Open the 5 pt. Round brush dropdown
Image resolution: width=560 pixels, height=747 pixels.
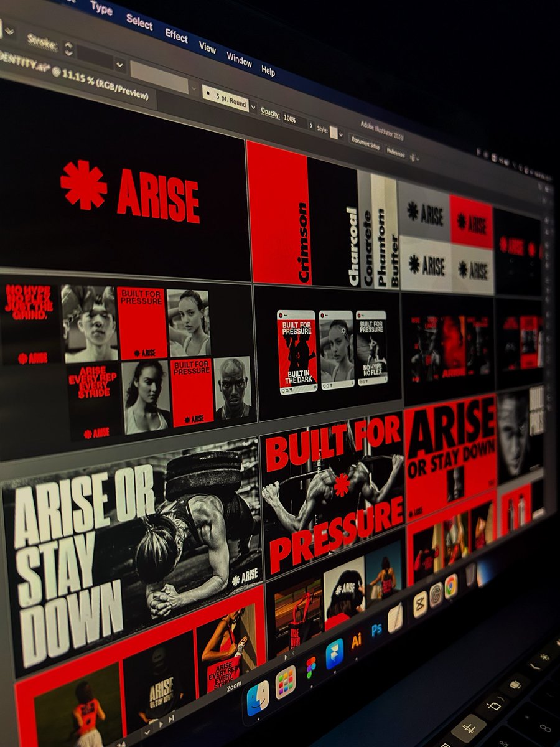point(253,107)
